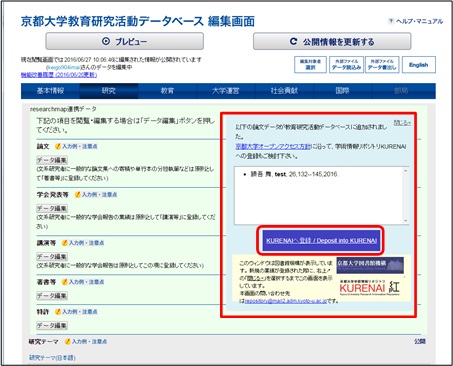Click the KURENAI 紅 logo
The height and width of the screenshot is (366, 453).
click(369, 287)
